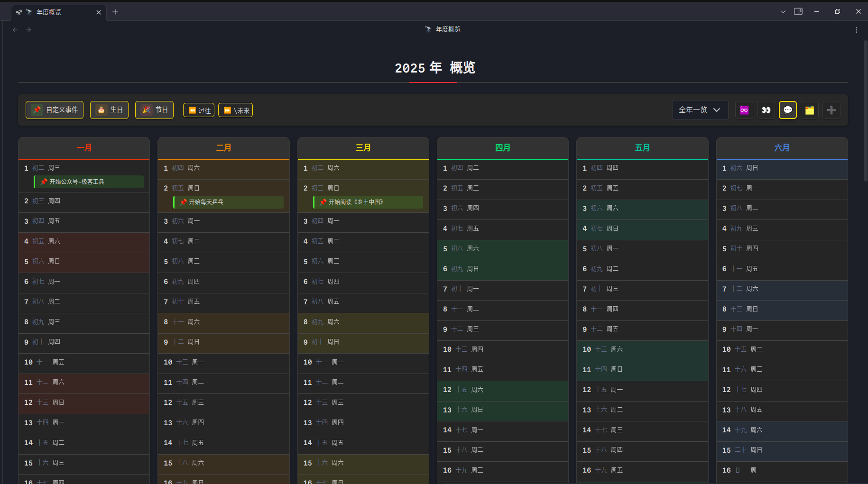
Task: Toggle the 生日 filter
Action: (109, 110)
